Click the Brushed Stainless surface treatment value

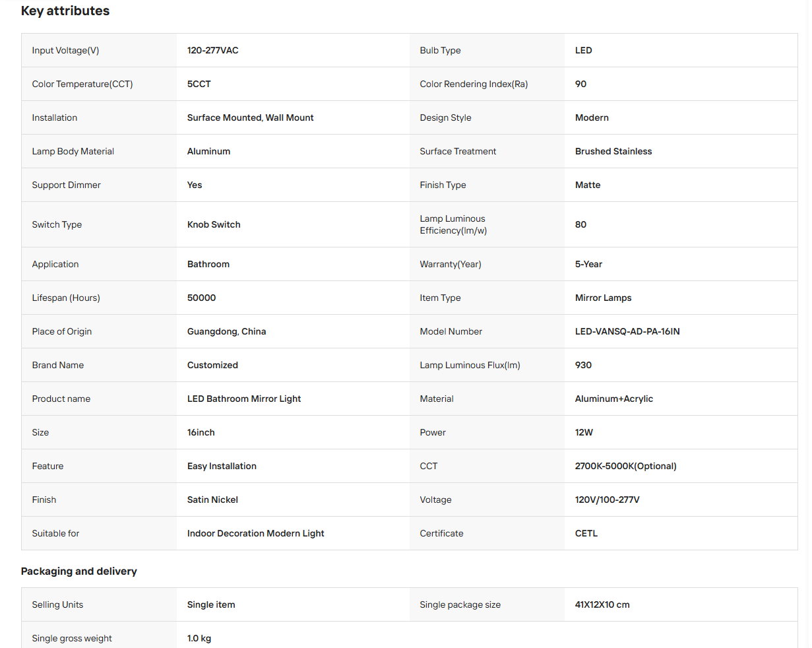pyautogui.click(x=613, y=151)
